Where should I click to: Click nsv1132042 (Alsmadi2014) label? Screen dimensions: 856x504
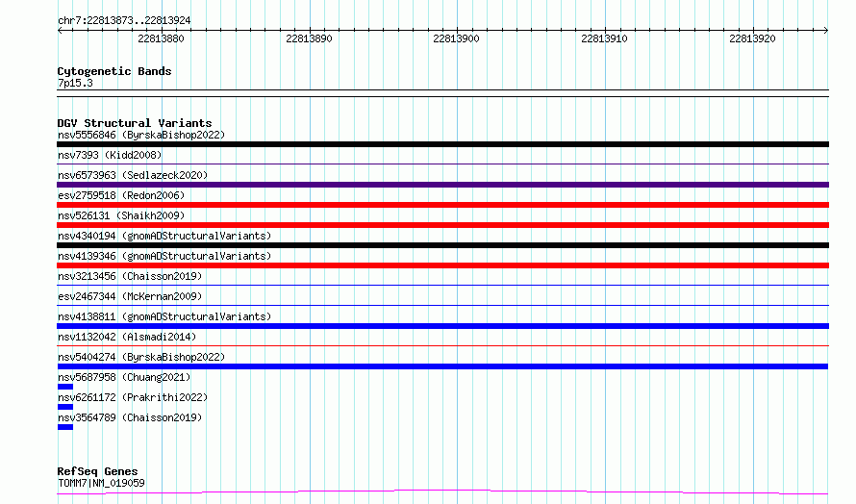pos(127,337)
